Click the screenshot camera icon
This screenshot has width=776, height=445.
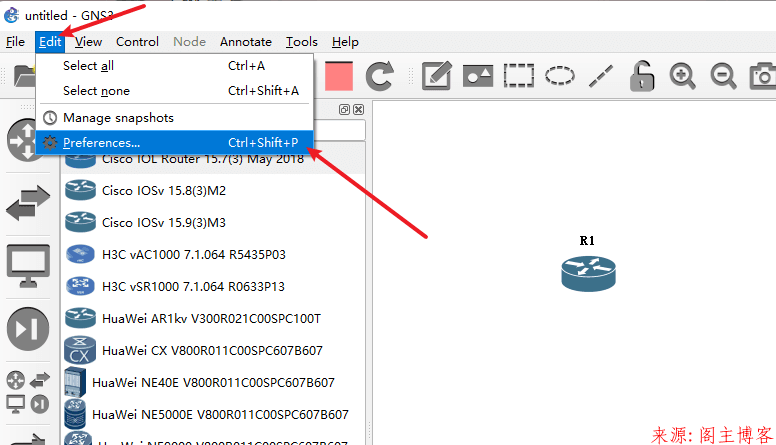[763, 76]
